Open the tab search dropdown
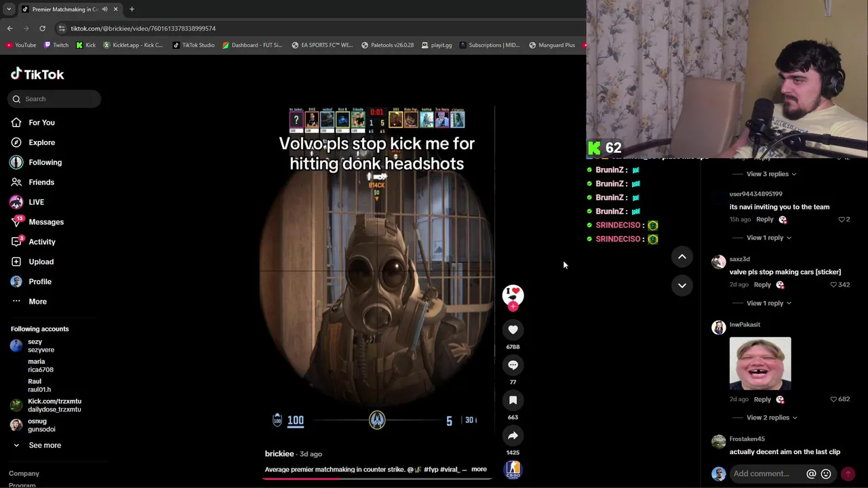 click(x=8, y=9)
